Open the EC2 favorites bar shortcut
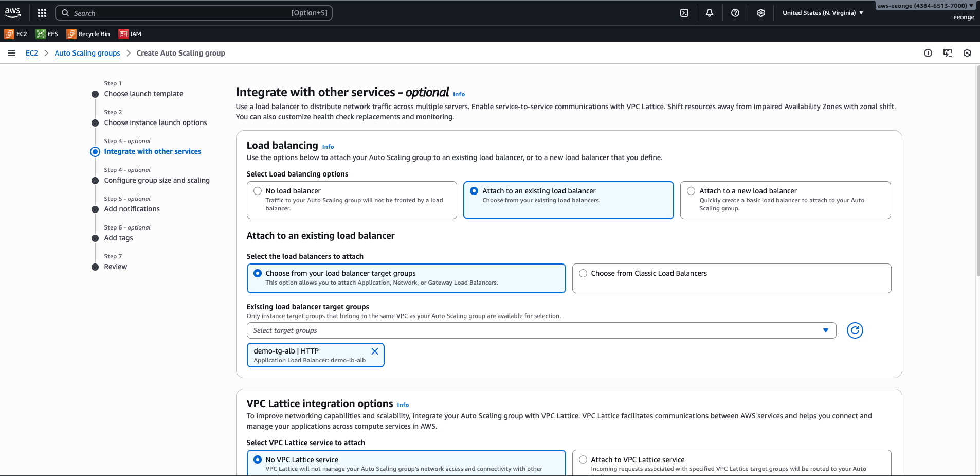Viewport: 980px width, 476px height. coord(16,34)
